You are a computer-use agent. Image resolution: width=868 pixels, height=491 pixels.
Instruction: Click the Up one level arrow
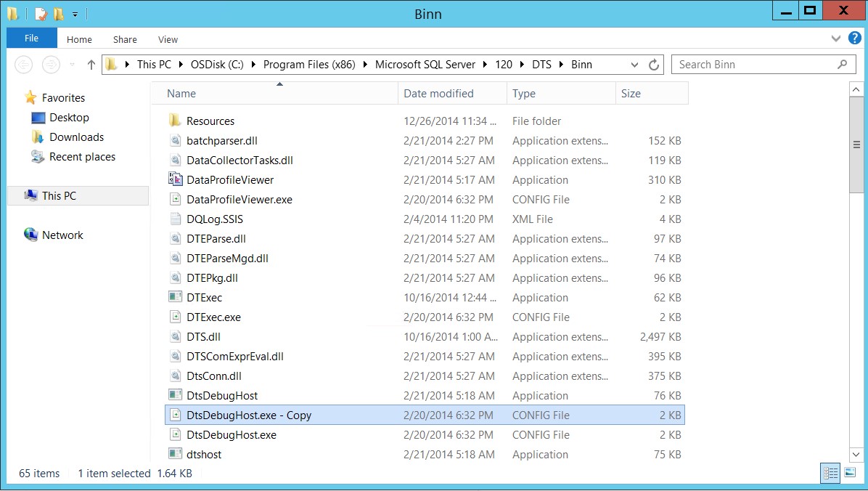[91, 65]
